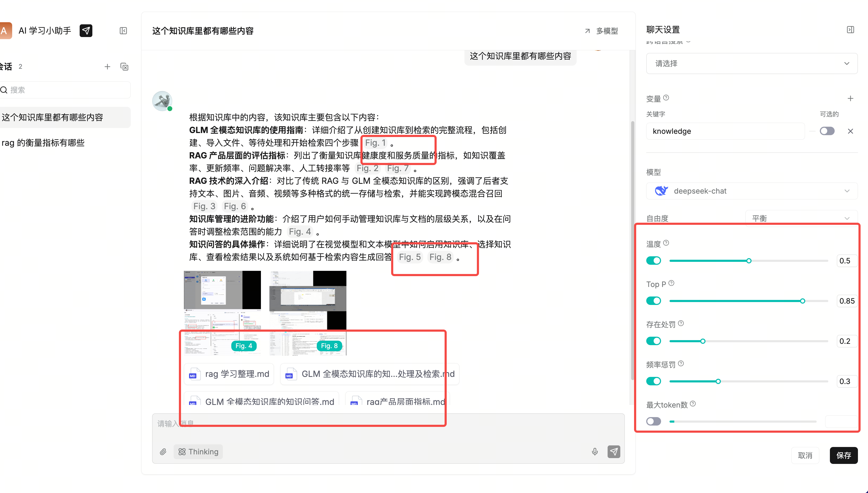Open the rag 学习整理.md file

pos(229,374)
